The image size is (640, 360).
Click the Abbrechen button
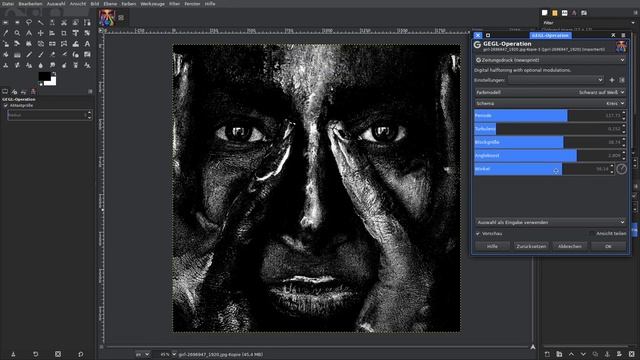point(569,246)
